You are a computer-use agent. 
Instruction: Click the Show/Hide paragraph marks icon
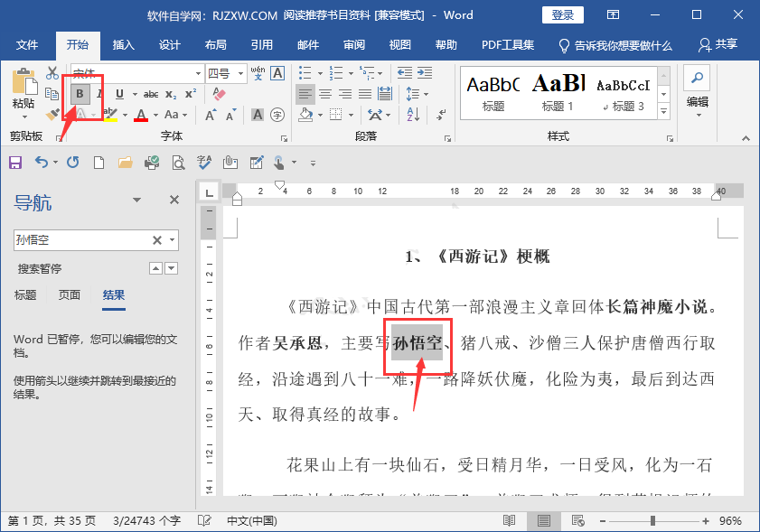tap(442, 115)
